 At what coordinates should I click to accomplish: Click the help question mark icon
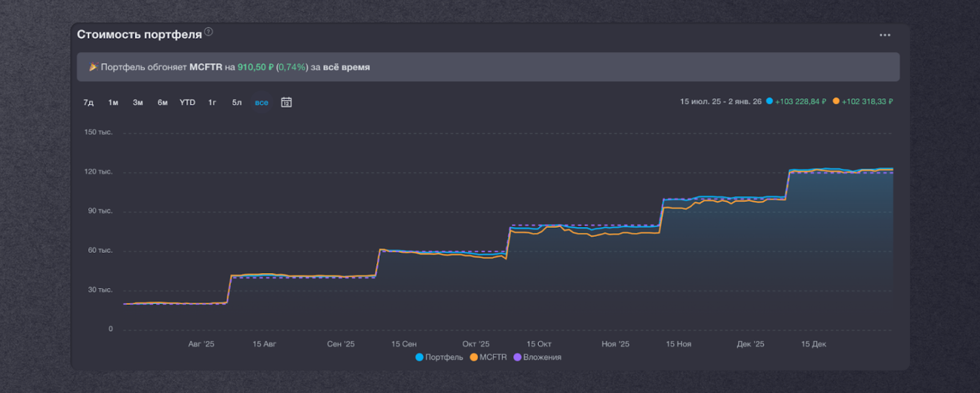pyautogui.click(x=209, y=32)
